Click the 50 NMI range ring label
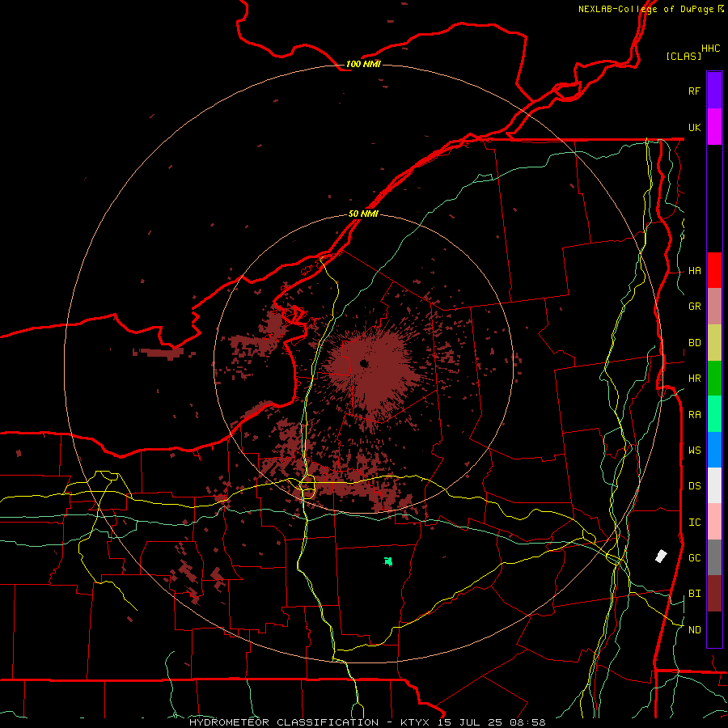This screenshot has height=728, width=728. click(x=363, y=214)
